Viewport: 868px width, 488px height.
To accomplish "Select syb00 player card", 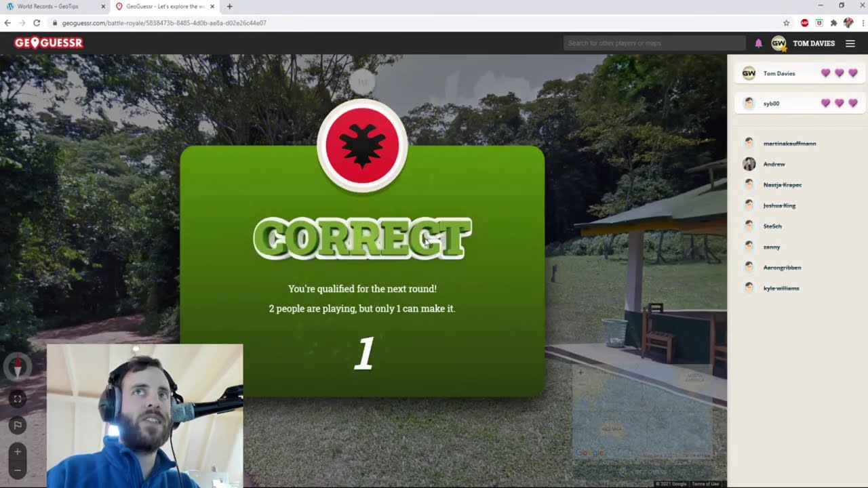I will click(x=800, y=103).
